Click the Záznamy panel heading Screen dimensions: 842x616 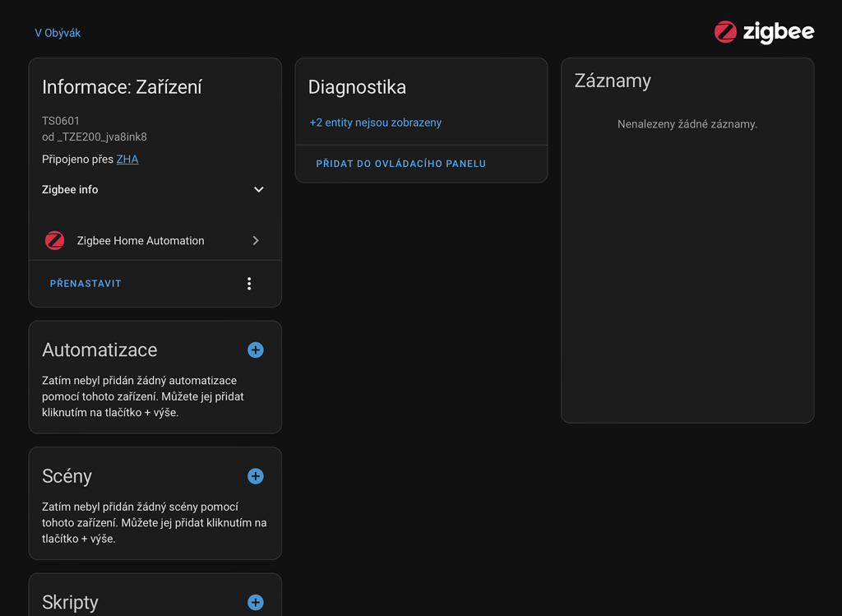[x=613, y=81]
